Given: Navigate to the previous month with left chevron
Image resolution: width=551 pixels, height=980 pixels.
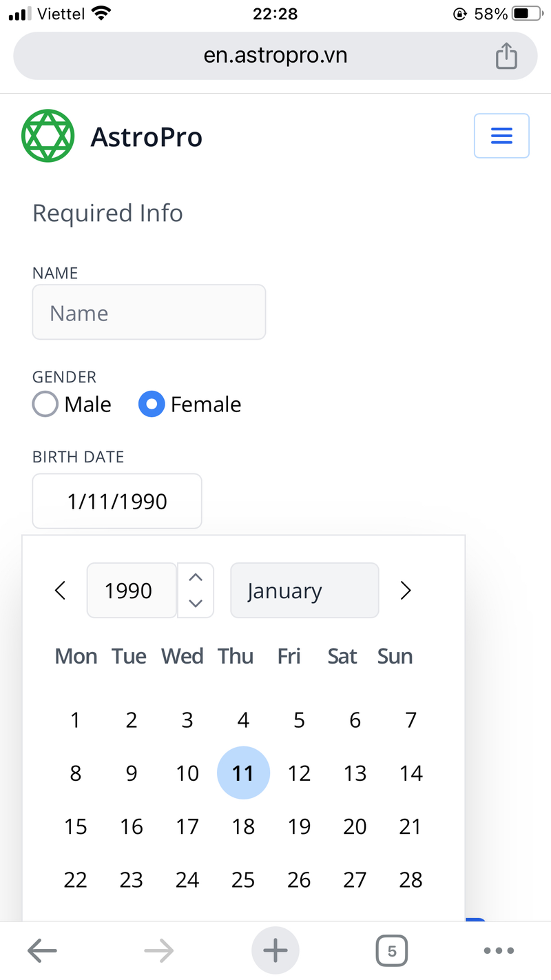Looking at the screenshot, I should 60,590.
